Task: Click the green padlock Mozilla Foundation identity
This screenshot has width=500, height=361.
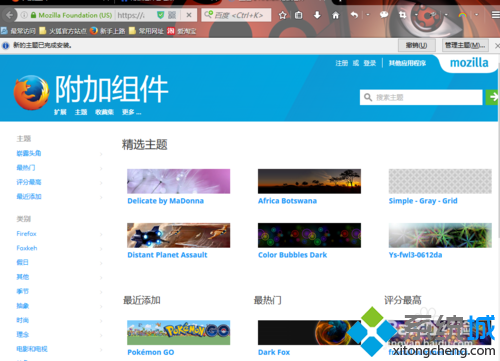Action: (71, 15)
